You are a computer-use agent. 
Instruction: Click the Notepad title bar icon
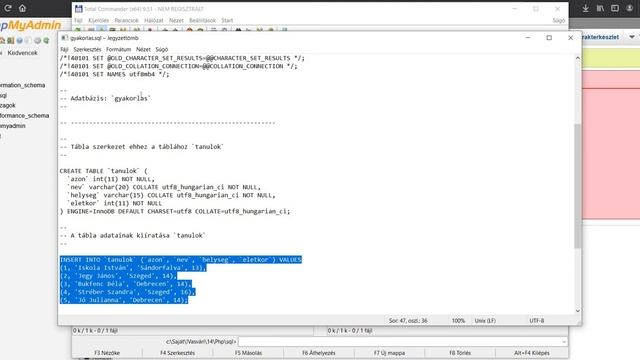[64, 38]
